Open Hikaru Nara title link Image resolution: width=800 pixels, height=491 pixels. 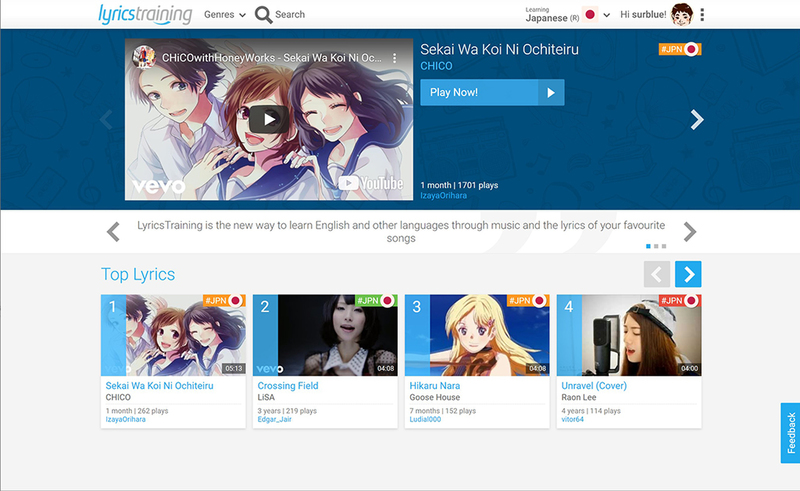click(435, 386)
